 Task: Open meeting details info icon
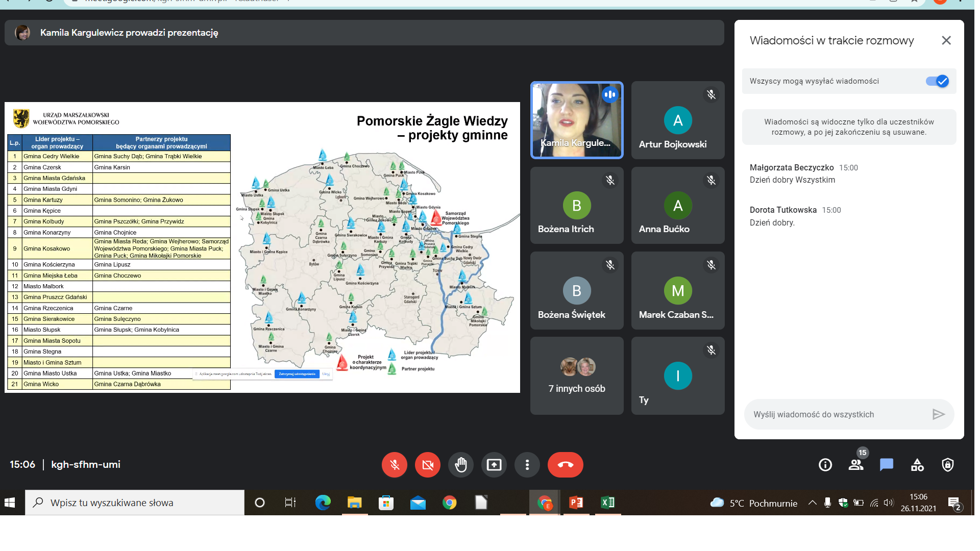pos(825,465)
